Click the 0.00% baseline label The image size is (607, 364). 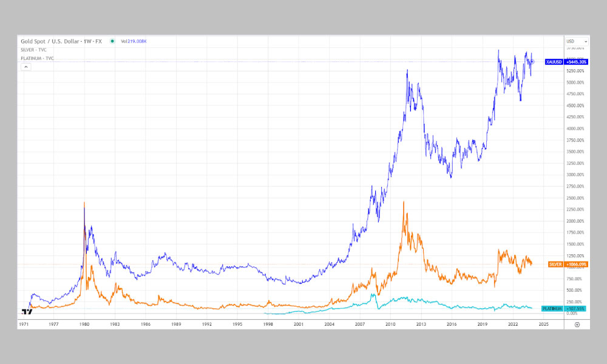(x=572, y=314)
